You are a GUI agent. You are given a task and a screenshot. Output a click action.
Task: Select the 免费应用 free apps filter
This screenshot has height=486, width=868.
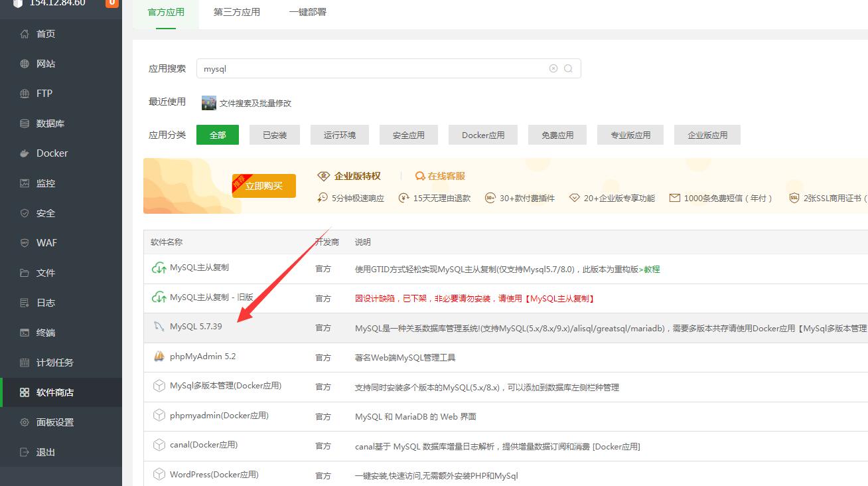click(557, 134)
